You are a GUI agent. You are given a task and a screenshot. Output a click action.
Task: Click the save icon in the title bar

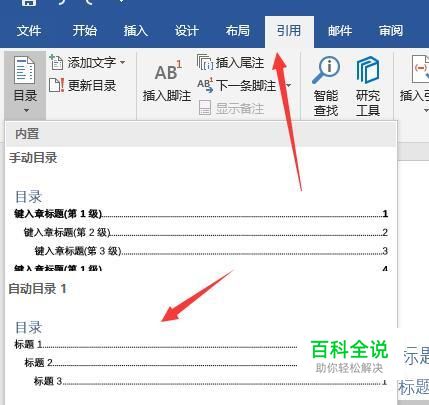tap(28, 3)
